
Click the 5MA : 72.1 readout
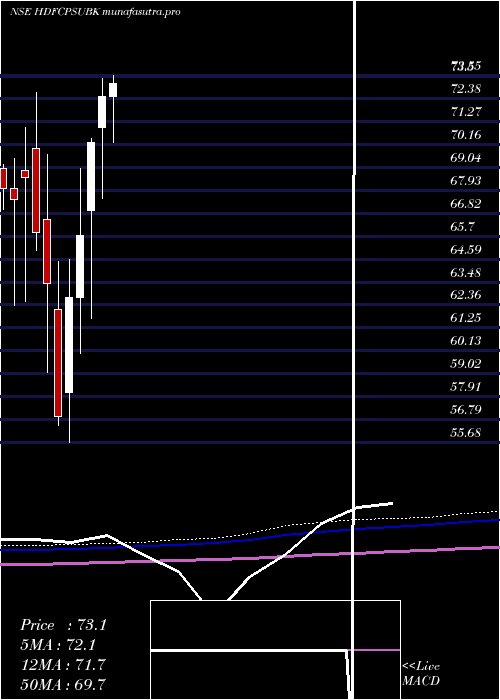coord(58,645)
